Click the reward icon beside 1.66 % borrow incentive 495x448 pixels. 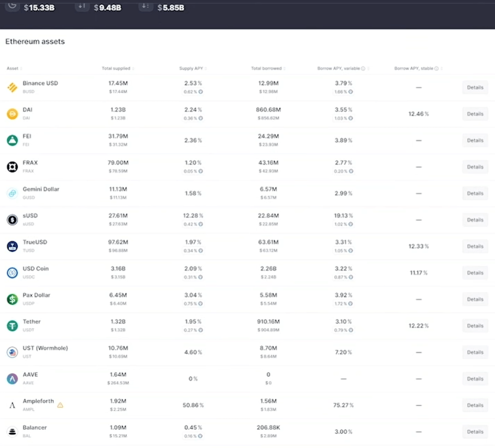click(351, 92)
